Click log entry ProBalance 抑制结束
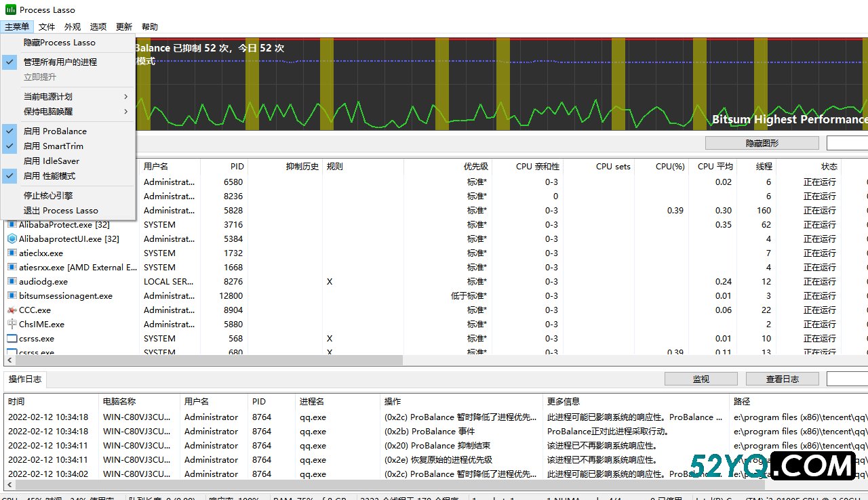The image size is (868, 500). pyautogui.click(x=437, y=445)
